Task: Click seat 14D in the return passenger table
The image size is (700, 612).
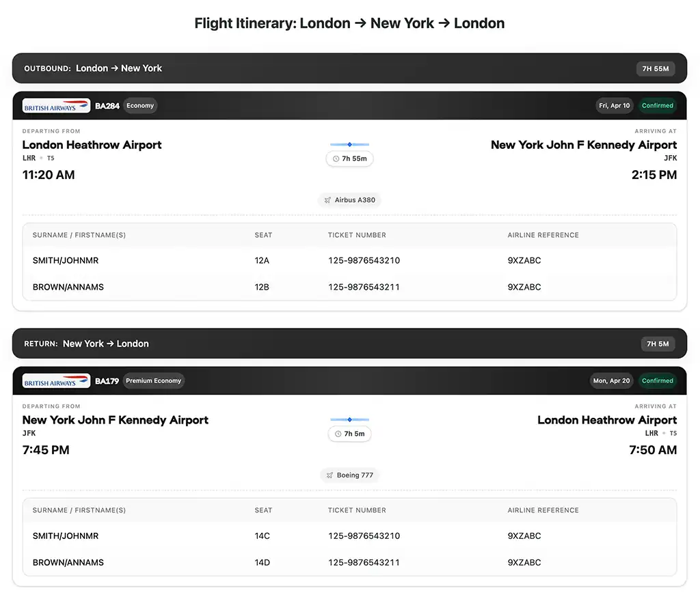Action: [262, 563]
